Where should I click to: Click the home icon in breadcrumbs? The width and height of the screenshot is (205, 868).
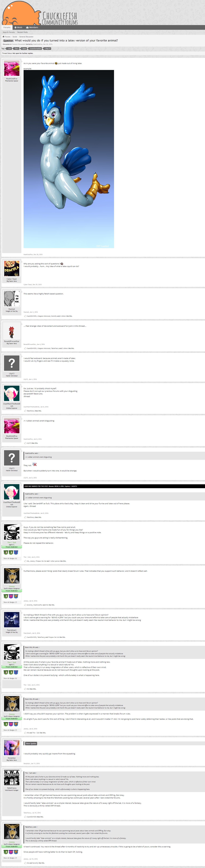[x=3, y=37]
